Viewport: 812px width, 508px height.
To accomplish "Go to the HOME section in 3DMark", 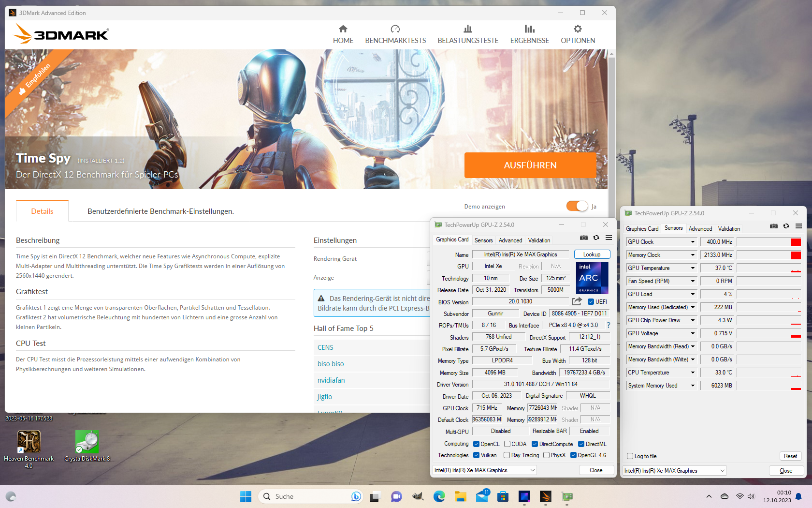I will tap(343, 35).
